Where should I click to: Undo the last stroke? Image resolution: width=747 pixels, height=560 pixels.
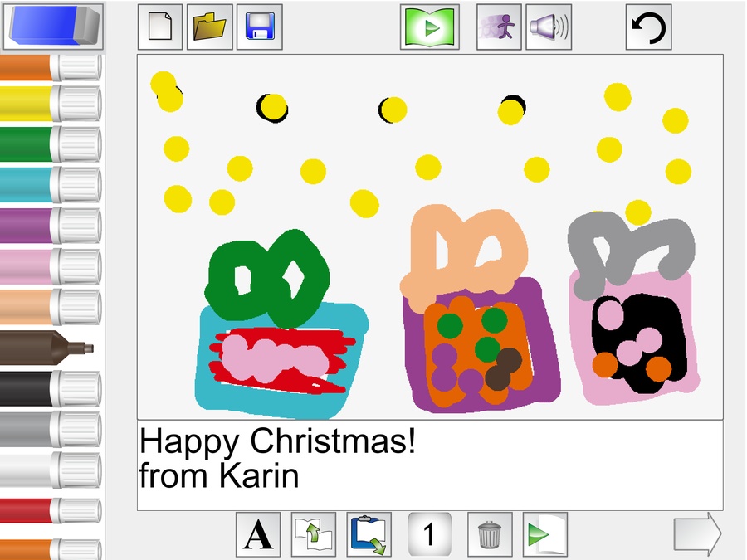[648, 27]
